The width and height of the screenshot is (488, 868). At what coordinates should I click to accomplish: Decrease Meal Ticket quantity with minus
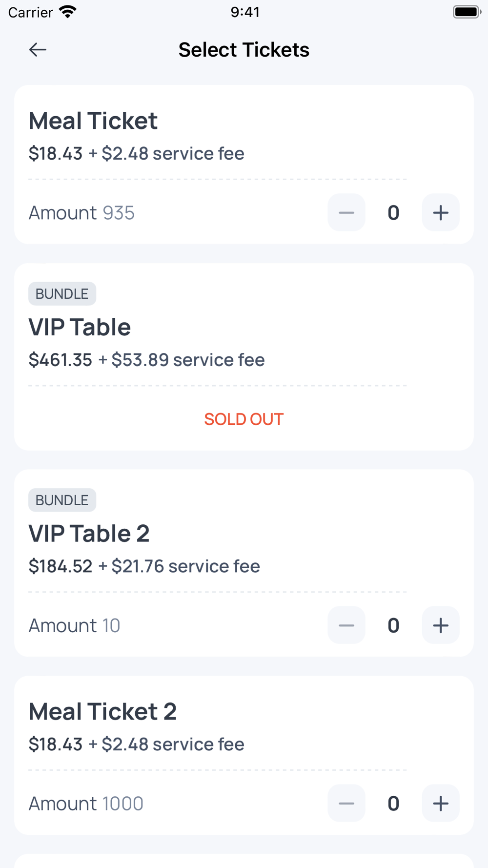pyautogui.click(x=346, y=213)
